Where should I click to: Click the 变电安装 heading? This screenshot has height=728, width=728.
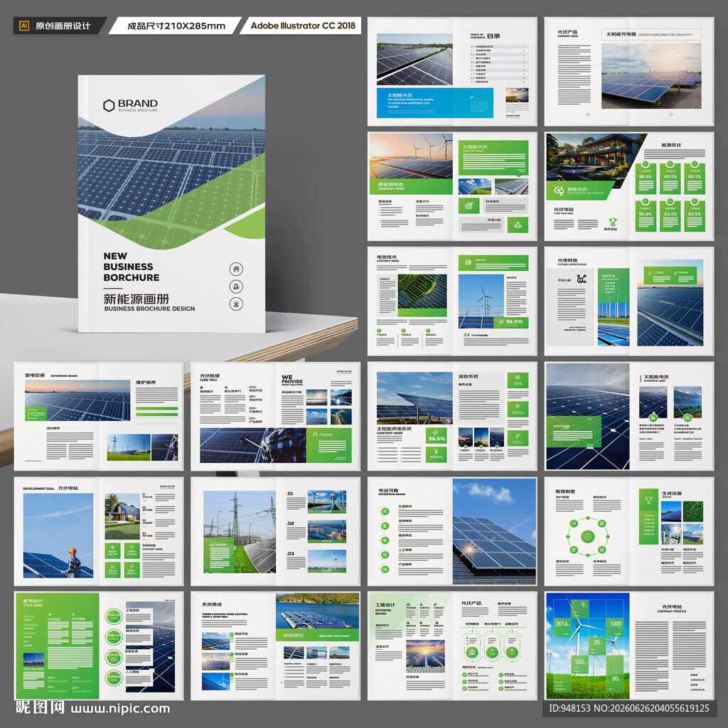[x=35, y=375]
